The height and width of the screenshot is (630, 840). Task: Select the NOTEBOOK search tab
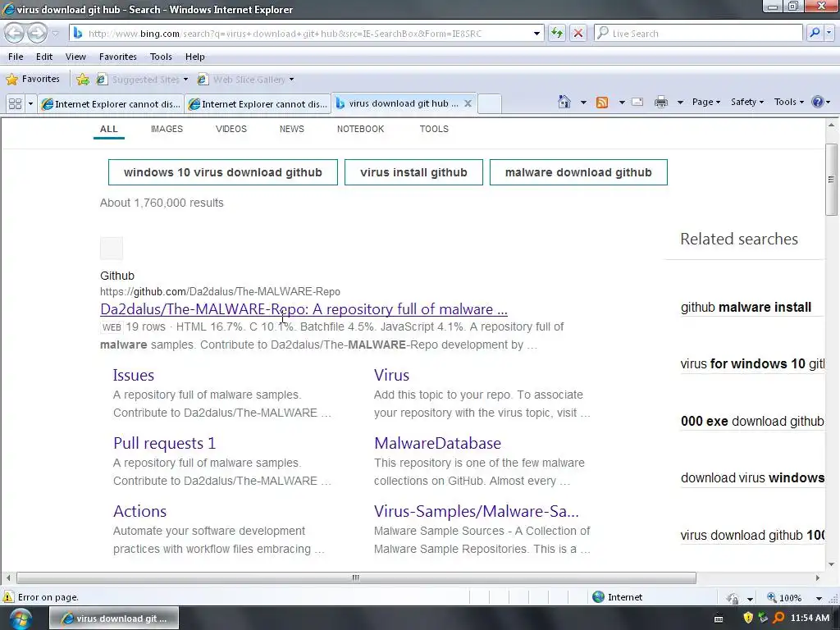(360, 129)
